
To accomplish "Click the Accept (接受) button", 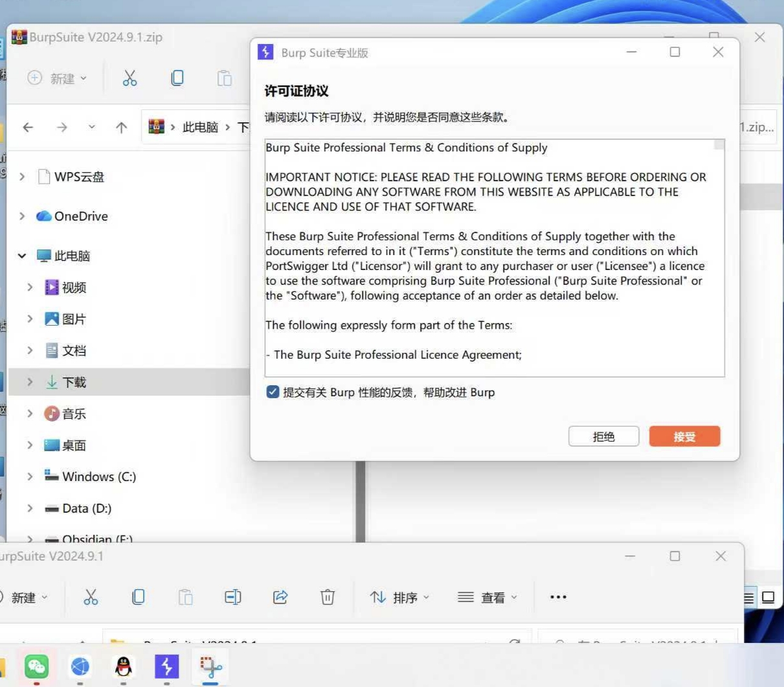I will (684, 436).
